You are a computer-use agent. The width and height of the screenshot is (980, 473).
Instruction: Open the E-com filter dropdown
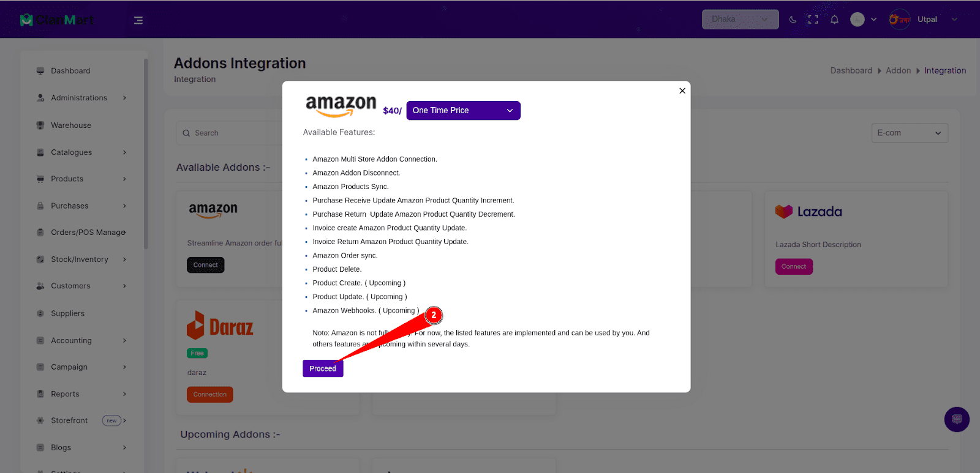(910, 133)
